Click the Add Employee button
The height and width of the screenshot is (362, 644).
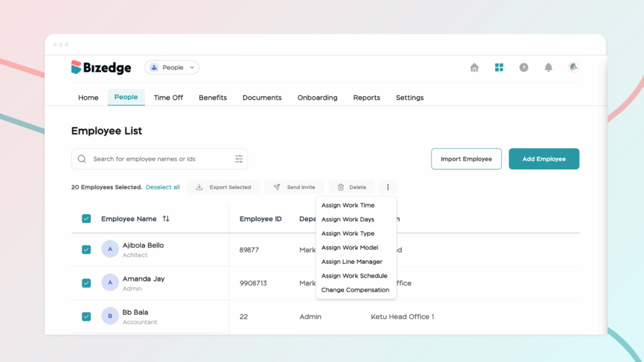(x=543, y=159)
